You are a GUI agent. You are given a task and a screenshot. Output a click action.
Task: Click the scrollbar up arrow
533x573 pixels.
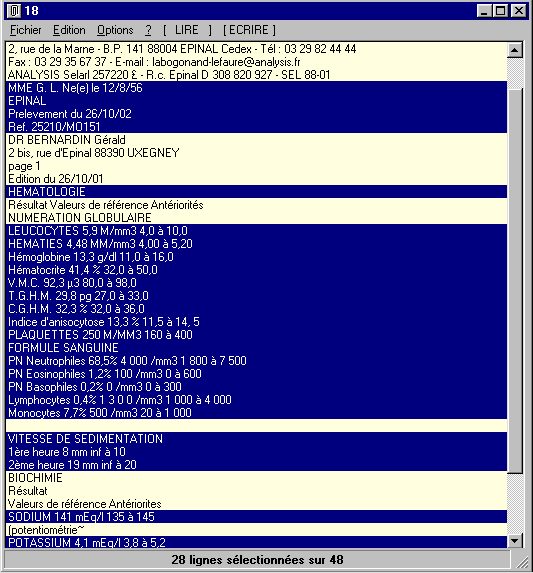coord(515,50)
